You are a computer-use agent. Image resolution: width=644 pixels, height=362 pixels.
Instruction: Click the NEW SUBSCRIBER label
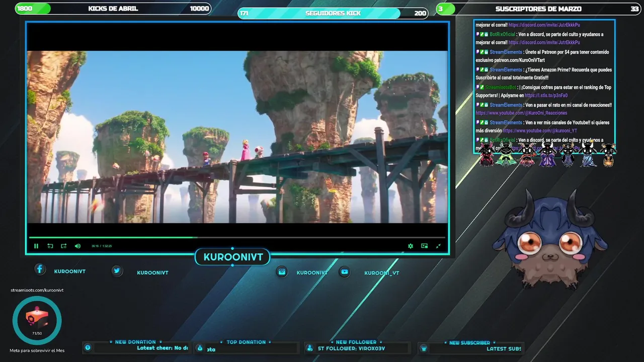(469, 342)
